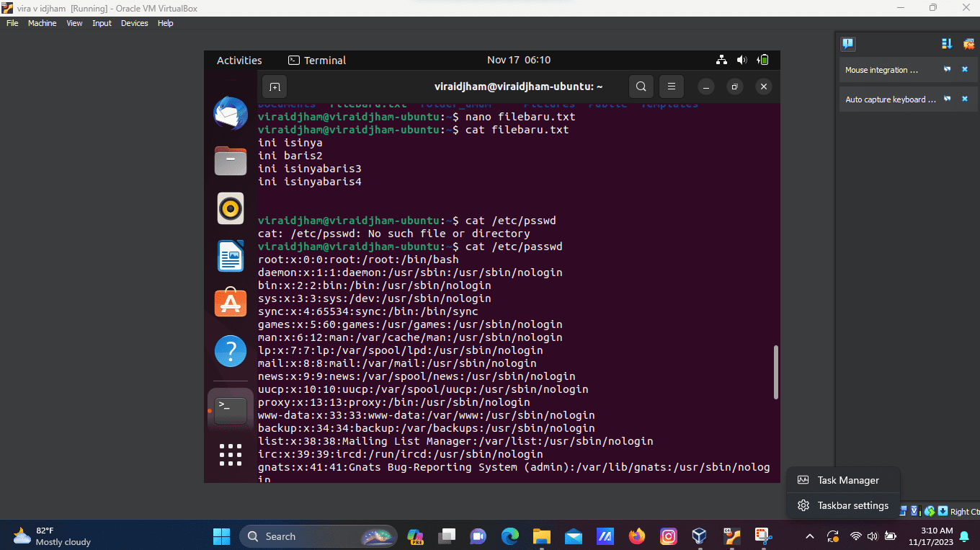
Task: Click the battery icon in the GNOME top bar
Action: point(763,61)
